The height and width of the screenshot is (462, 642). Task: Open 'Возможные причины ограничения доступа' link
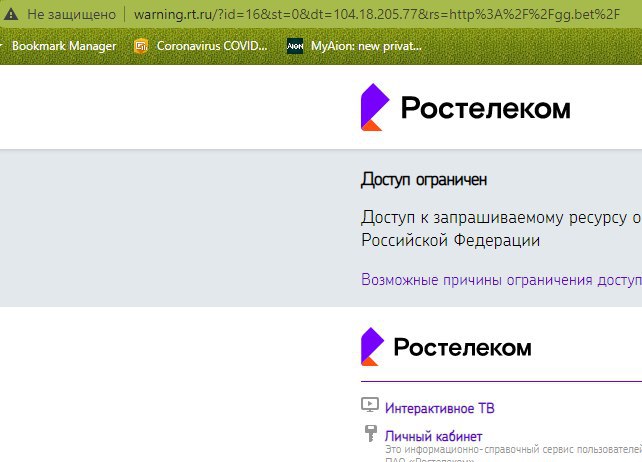502,280
